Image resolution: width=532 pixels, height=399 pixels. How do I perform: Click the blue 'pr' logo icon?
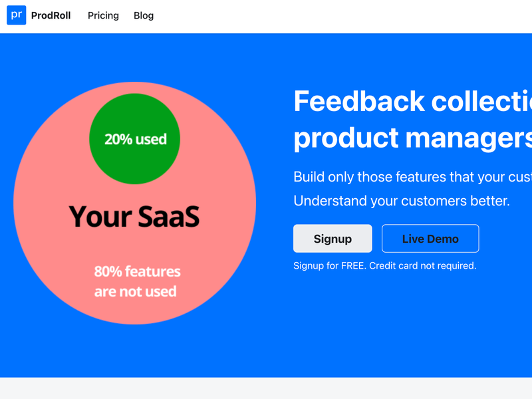(x=17, y=15)
